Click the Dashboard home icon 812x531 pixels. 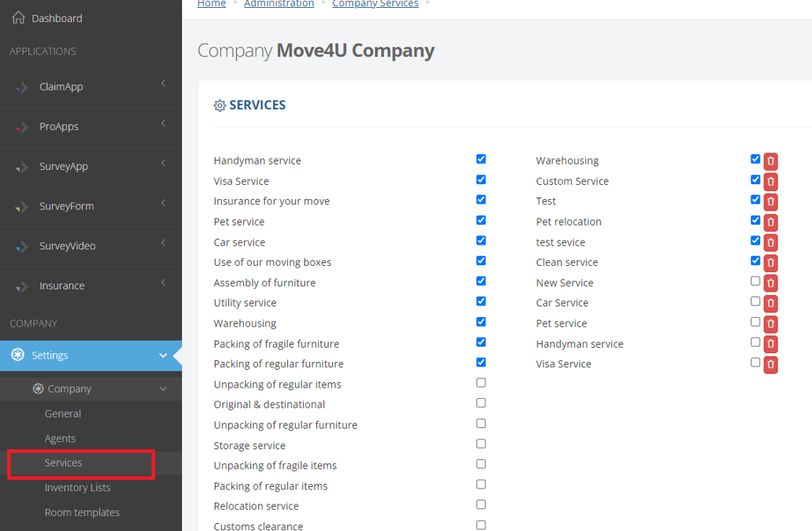point(17,17)
